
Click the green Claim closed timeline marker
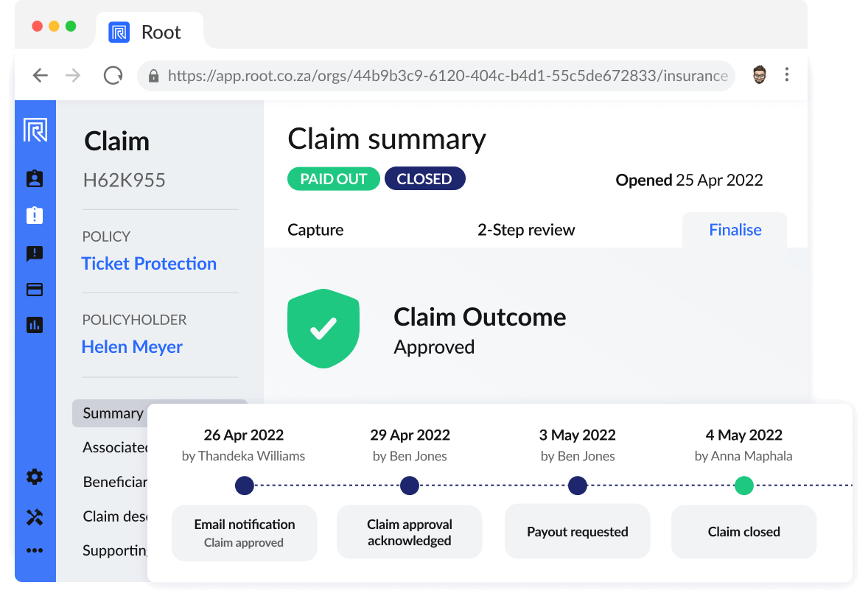pyautogui.click(x=744, y=485)
